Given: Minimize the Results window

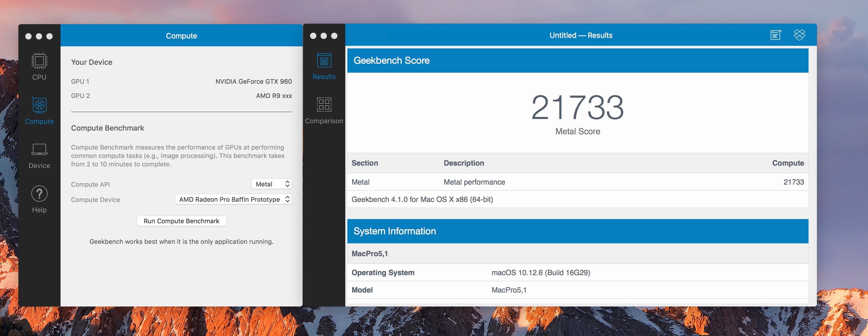Looking at the screenshot, I should point(323,36).
